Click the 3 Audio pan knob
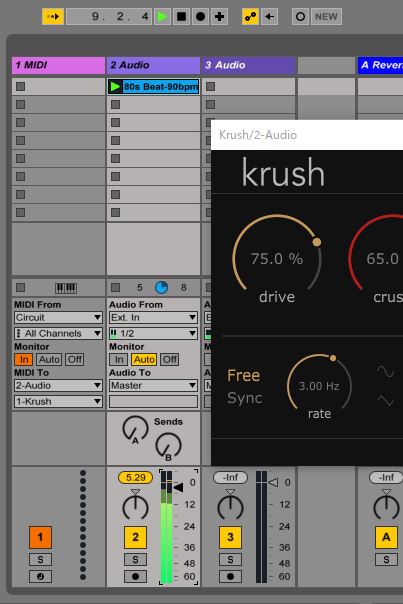 [x=230, y=506]
